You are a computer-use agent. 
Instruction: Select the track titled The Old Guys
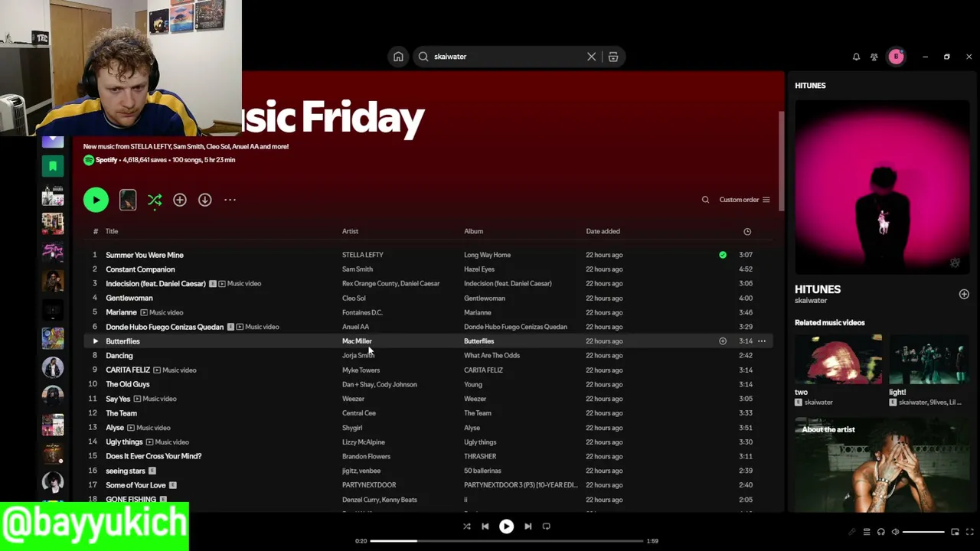pyautogui.click(x=128, y=384)
